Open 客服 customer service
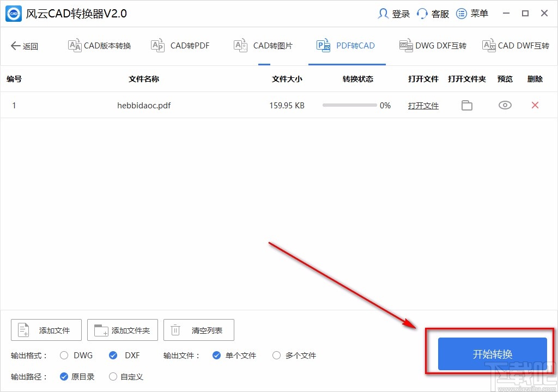 [432, 13]
